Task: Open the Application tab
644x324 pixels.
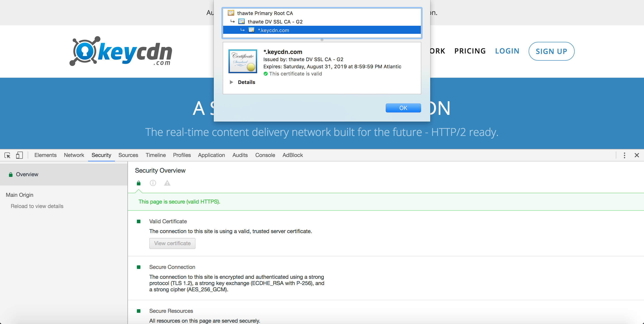Action: pos(211,155)
